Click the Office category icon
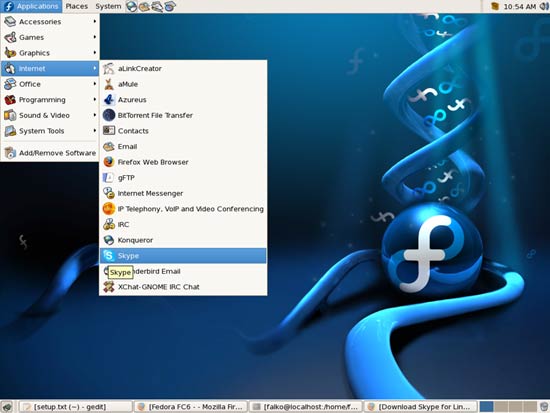 [10, 84]
